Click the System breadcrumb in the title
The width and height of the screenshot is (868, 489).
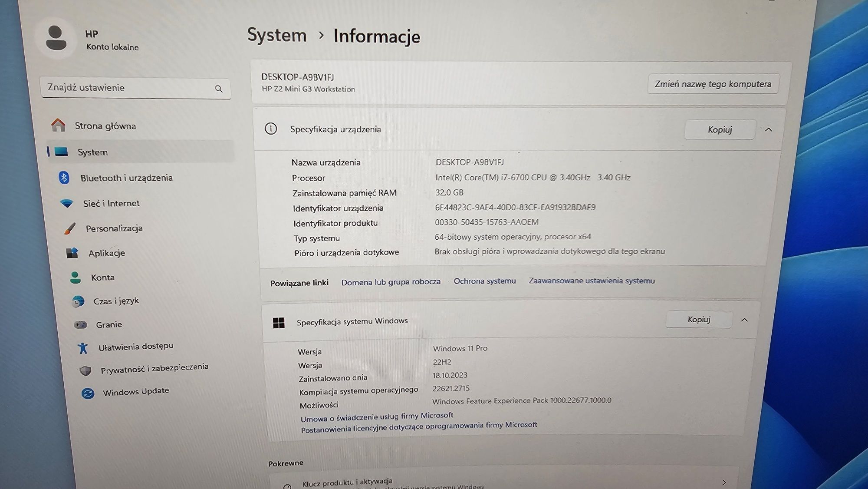(x=277, y=35)
